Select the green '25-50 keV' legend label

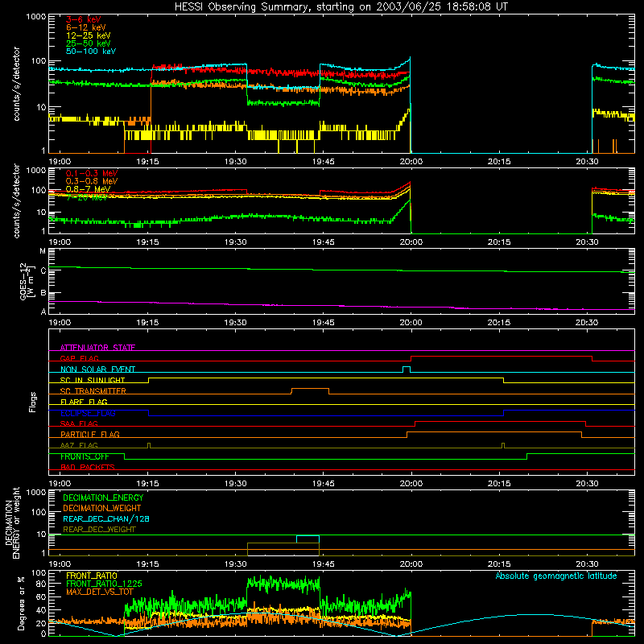[88, 43]
